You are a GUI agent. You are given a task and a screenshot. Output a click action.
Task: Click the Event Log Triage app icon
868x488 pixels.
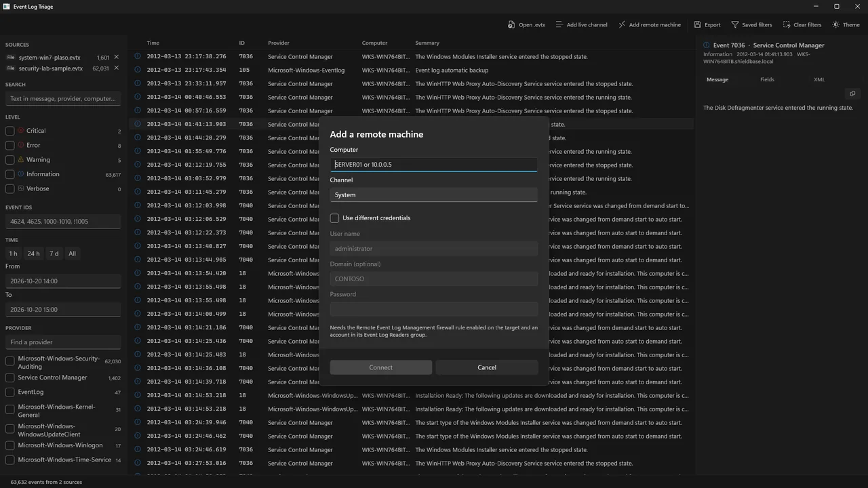pyautogui.click(x=7, y=7)
